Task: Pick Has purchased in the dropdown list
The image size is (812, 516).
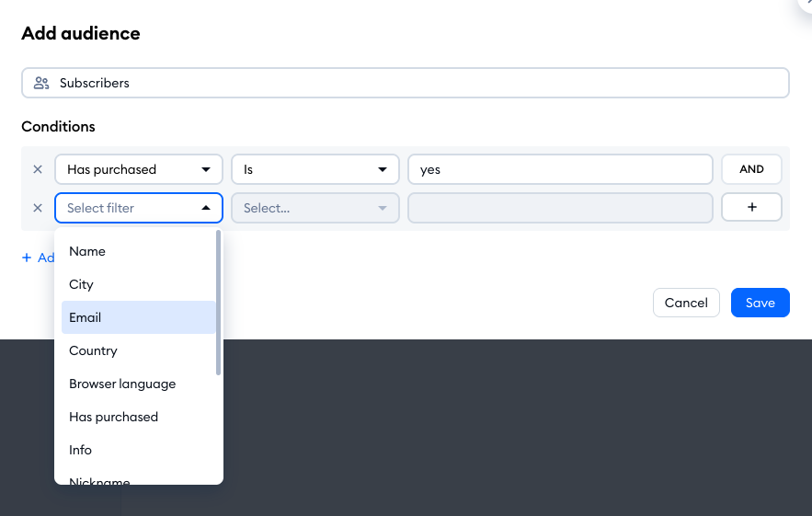Action: click(x=113, y=417)
